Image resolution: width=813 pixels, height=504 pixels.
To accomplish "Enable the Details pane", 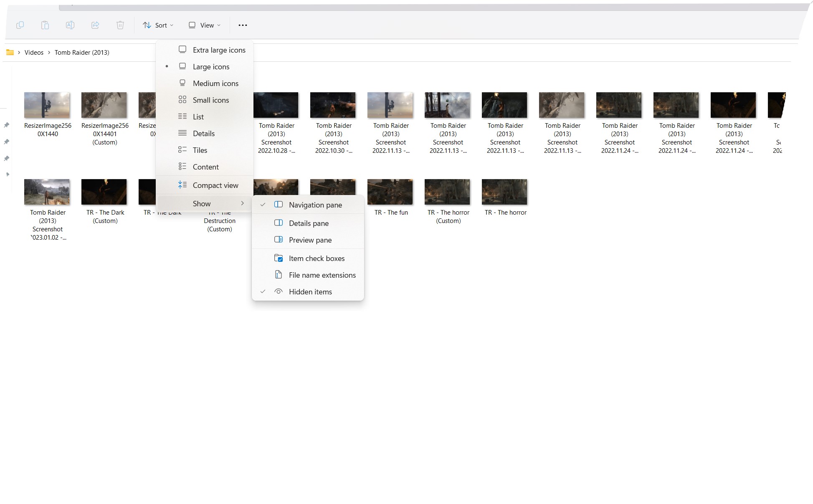I will [x=308, y=223].
